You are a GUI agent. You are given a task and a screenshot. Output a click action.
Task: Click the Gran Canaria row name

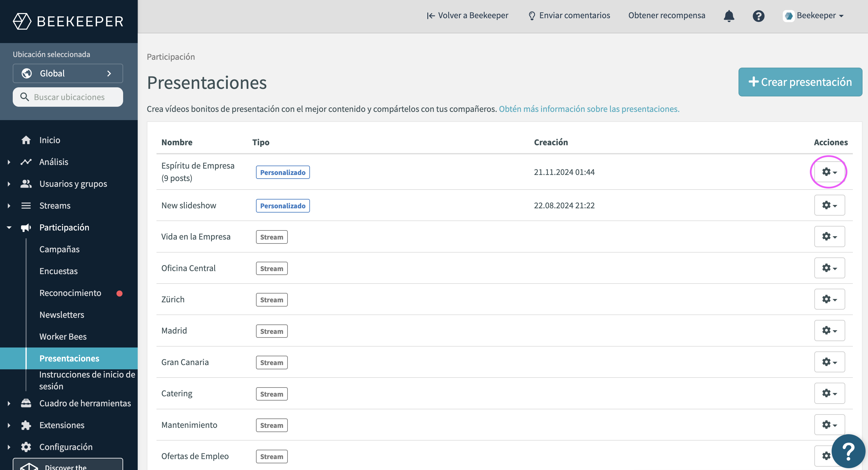(x=185, y=362)
